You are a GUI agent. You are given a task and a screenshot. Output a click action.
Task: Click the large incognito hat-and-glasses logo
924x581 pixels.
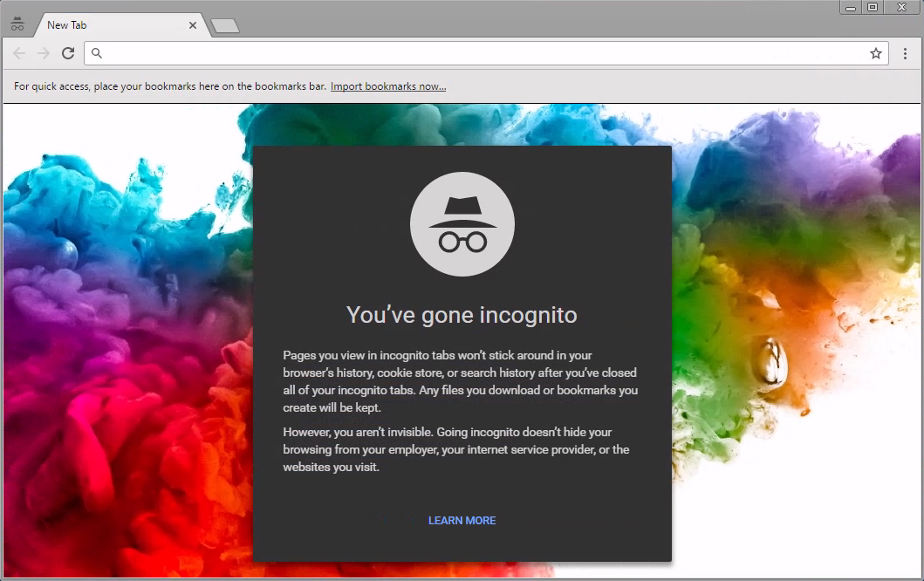tap(462, 224)
